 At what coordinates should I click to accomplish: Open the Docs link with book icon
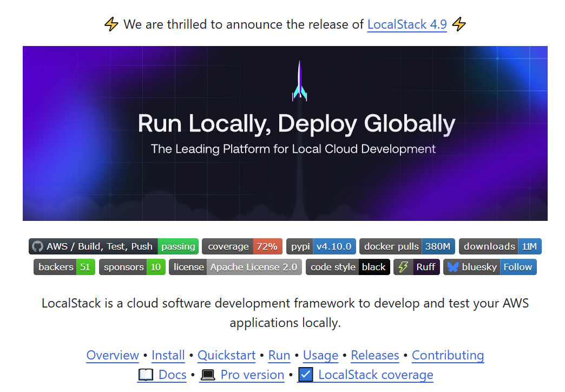coord(162,375)
